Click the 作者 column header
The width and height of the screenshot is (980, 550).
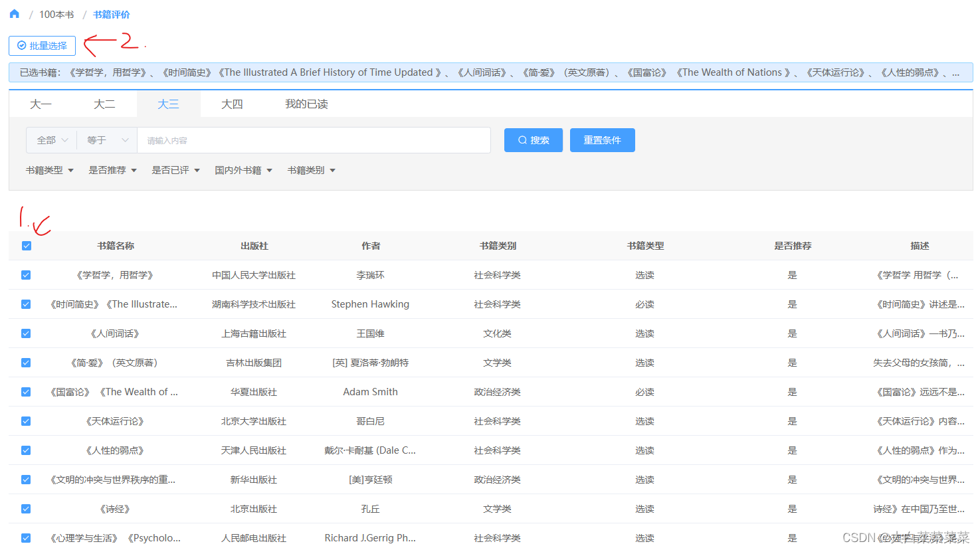click(371, 246)
